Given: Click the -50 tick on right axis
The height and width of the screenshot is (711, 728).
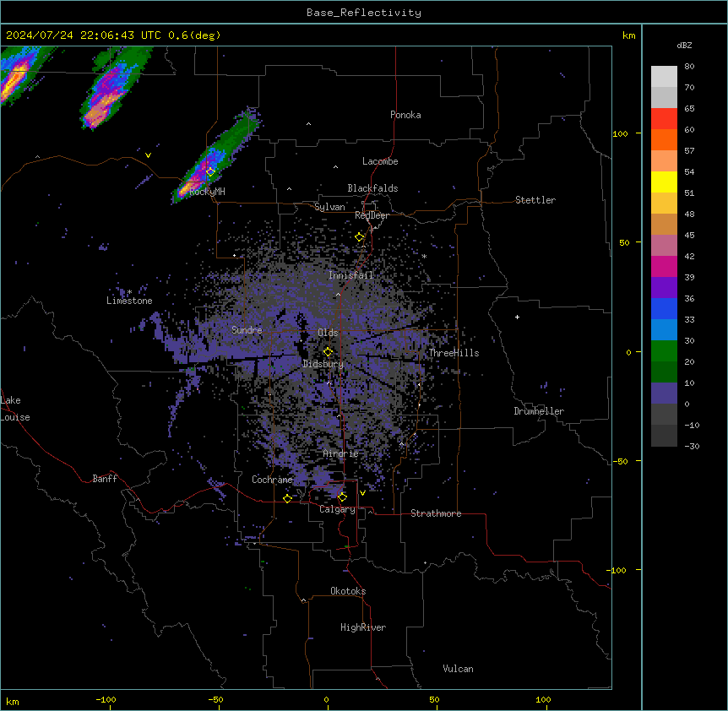Looking at the screenshot, I should click(x=620, y=461).
